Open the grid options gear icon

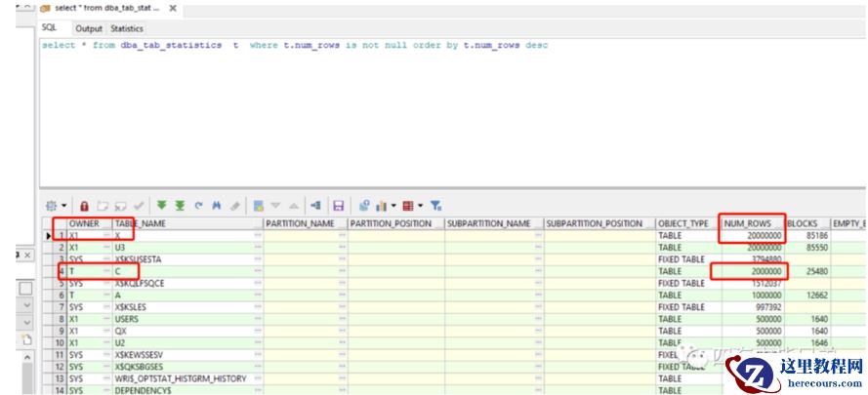coord(52,206)
